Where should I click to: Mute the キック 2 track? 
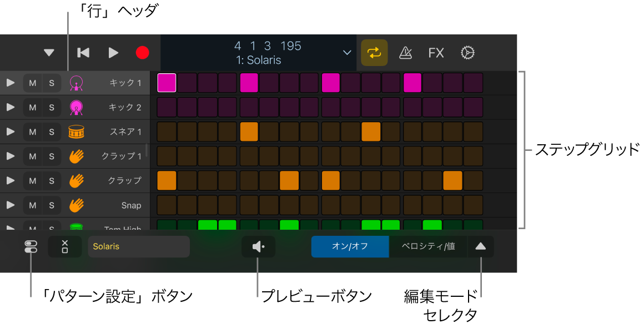[x=32, y=107]
